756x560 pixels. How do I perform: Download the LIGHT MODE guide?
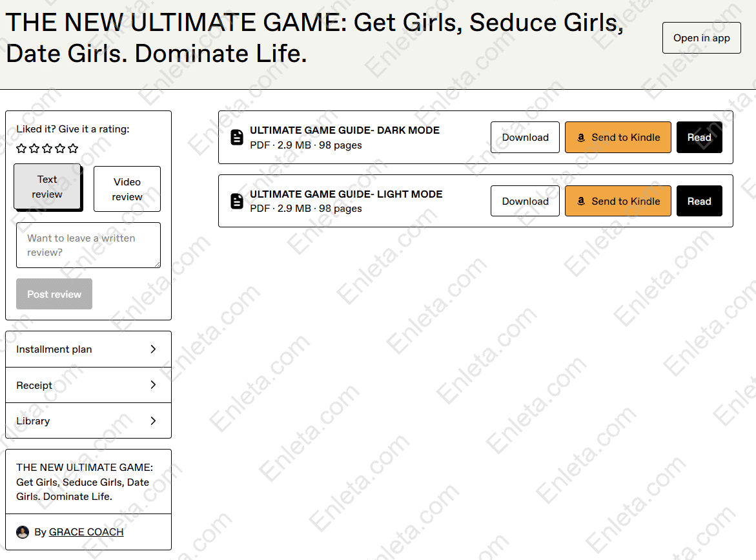pyautogui.click(x=525, y=201)
